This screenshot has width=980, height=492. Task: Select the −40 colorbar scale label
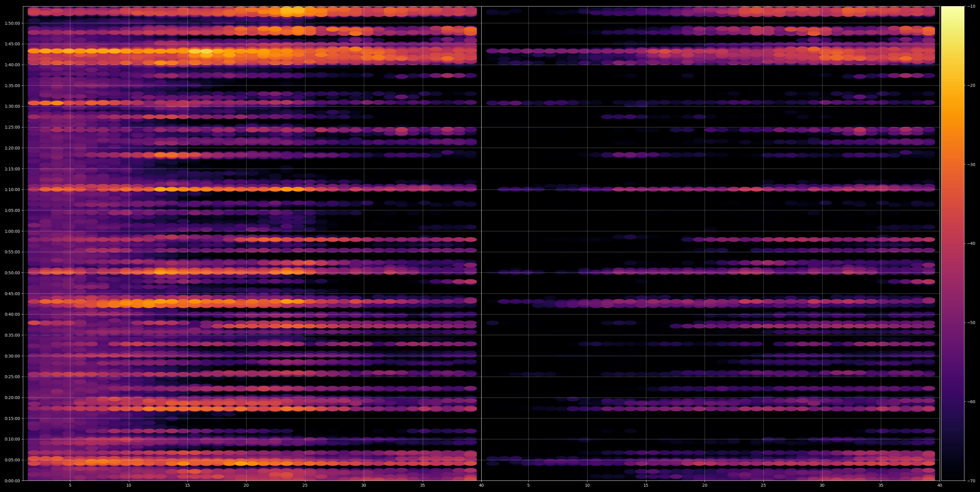tap(971, 244)
